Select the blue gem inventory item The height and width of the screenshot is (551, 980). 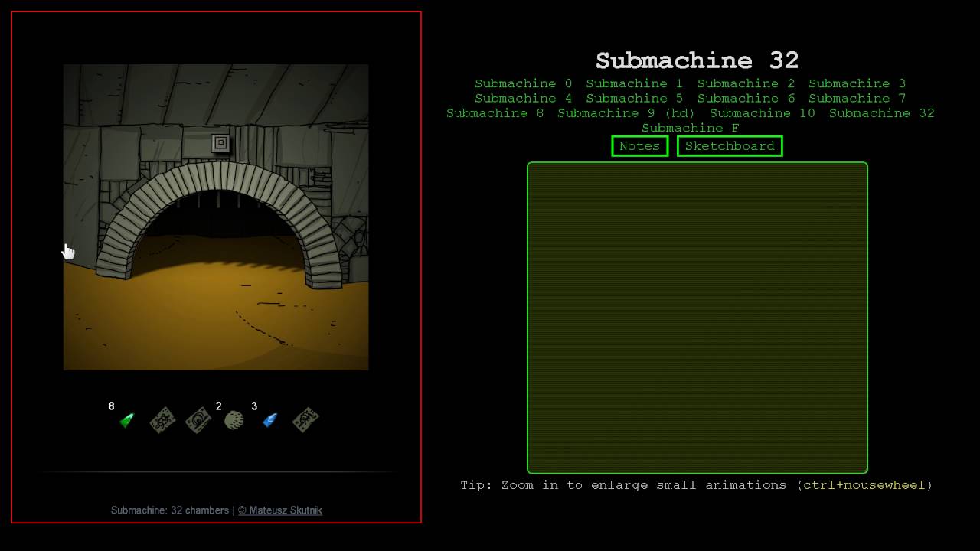pos(270,420)
